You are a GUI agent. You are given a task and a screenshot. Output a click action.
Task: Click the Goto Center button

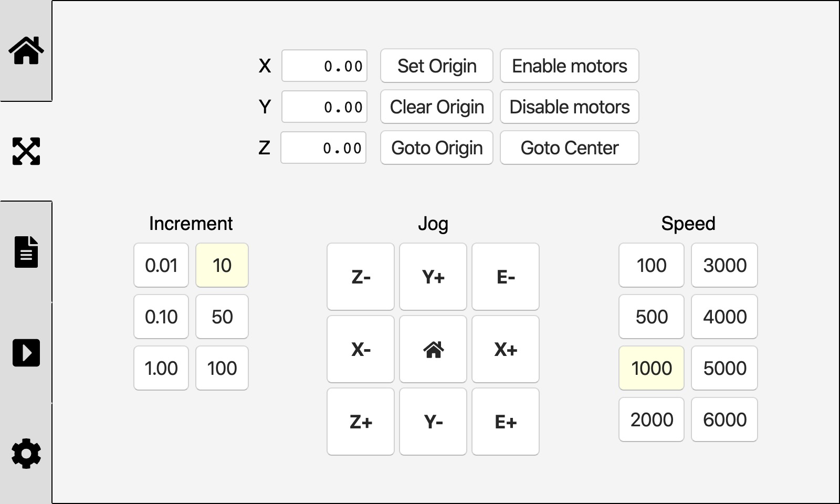(x=569, y=148)
